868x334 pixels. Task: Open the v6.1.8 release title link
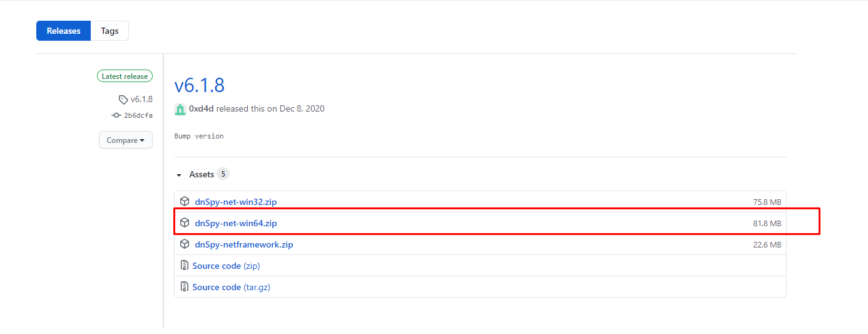tap(199, 85)
